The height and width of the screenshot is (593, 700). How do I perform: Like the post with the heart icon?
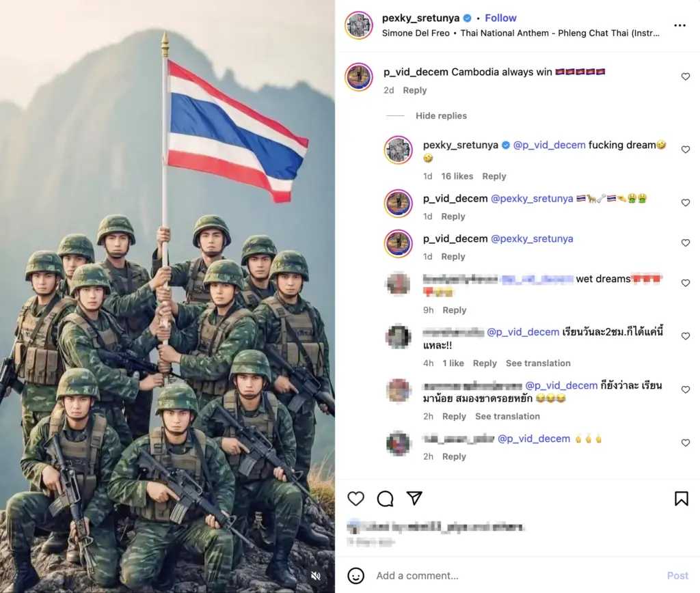click(355, 499)
